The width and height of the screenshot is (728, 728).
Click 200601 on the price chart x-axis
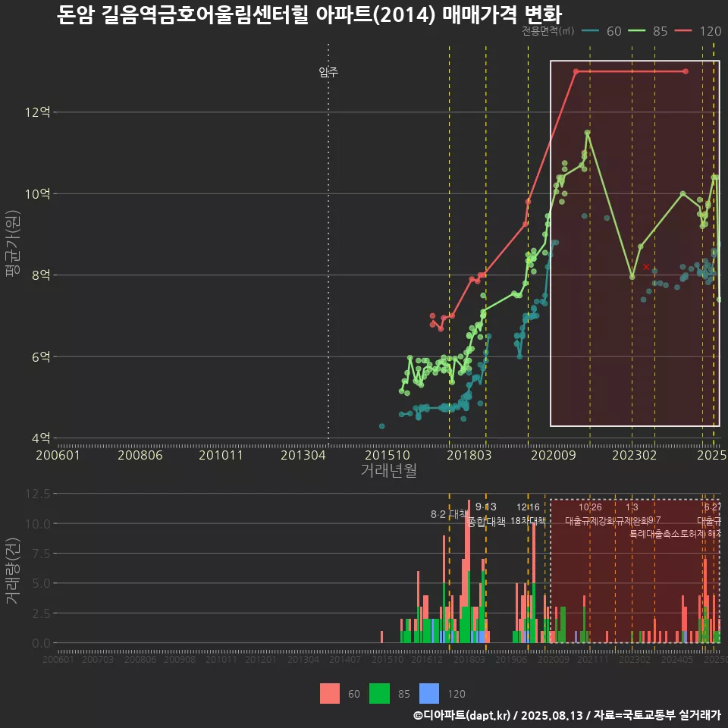[x=58, y=455]
